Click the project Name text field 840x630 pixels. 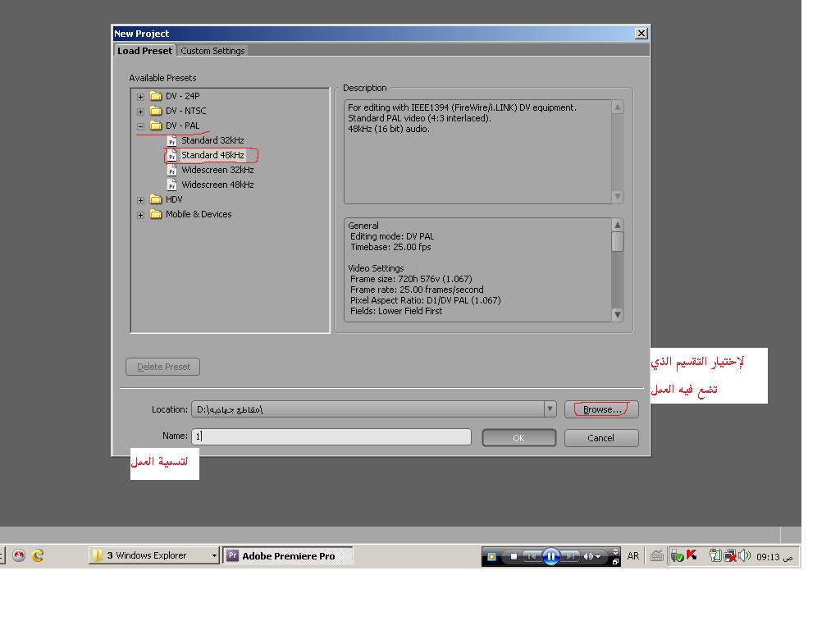click(x=331, y=436)
